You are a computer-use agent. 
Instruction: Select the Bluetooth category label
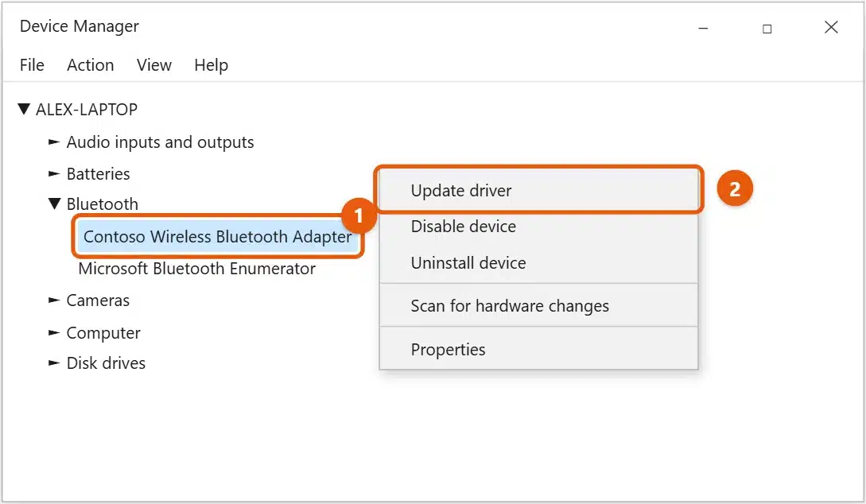tap(102, 204)
